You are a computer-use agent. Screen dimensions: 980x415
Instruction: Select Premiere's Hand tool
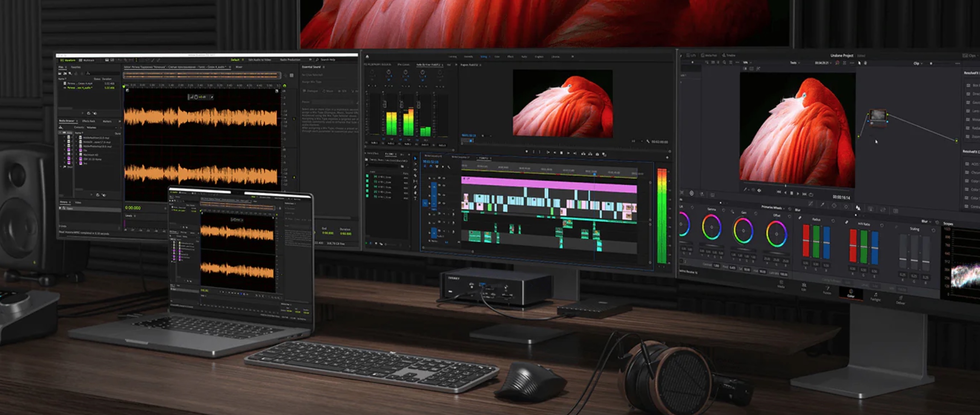point(415,193)
